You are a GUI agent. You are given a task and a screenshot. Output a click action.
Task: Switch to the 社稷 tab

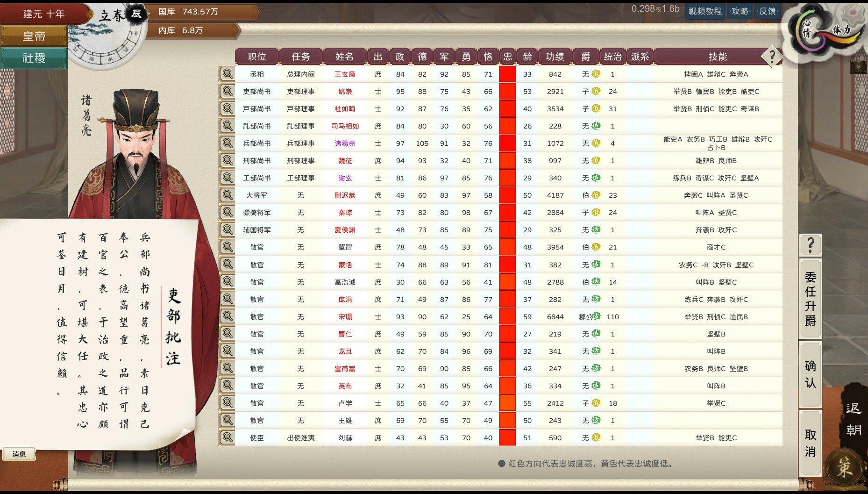coord(33,58)
